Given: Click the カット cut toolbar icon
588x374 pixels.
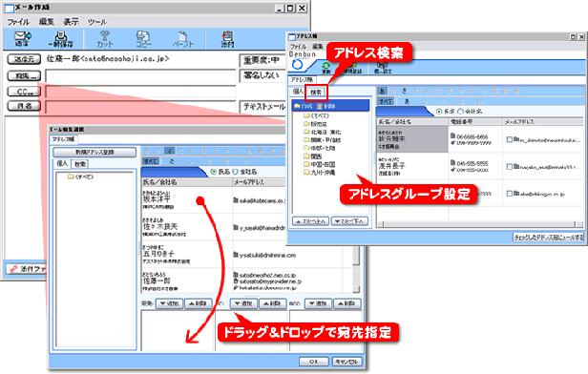Looking at the screenshot, I should point(105,39).
